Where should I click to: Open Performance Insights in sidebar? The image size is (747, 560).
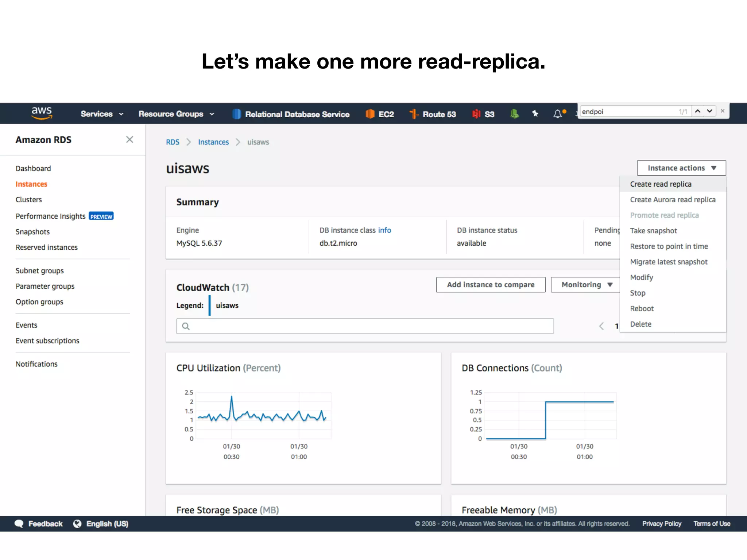50,216
